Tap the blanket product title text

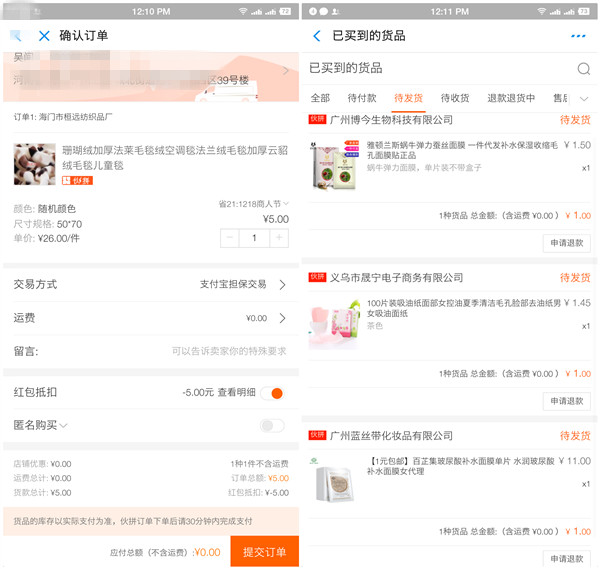(x=175, y=158)
